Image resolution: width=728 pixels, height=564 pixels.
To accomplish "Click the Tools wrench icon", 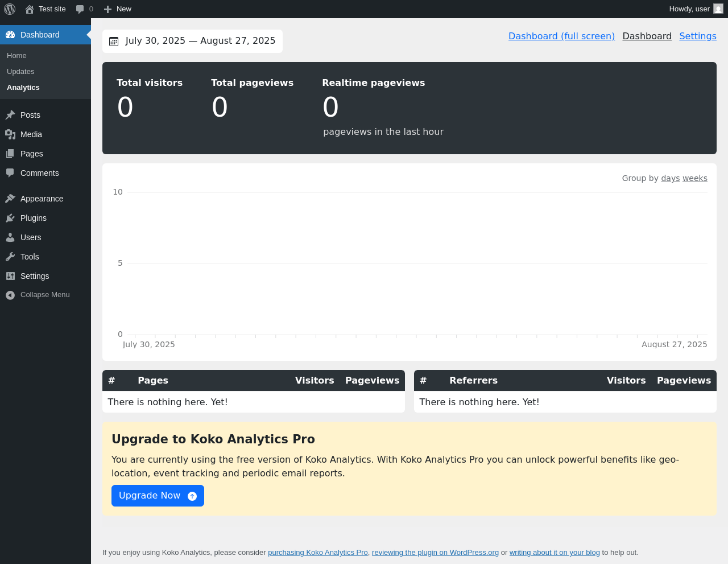I will pyautogui.click(x=10, y=257).
